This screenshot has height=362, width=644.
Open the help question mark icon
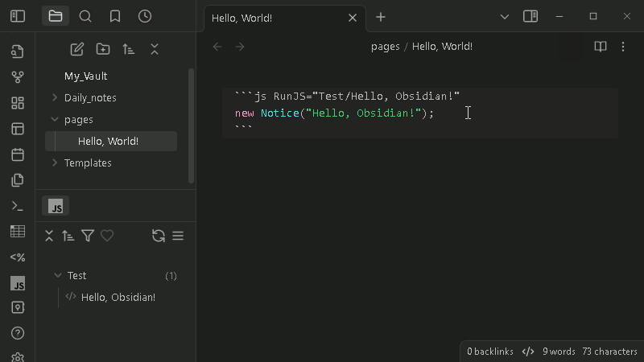click(17, 333)
